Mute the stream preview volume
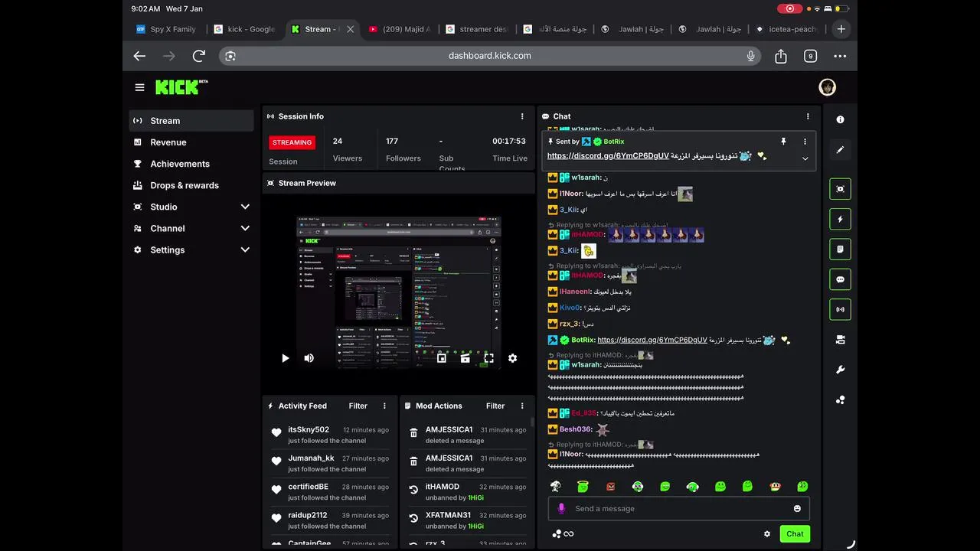The height and width of the screenshot is (551, 980). [309, 357]
